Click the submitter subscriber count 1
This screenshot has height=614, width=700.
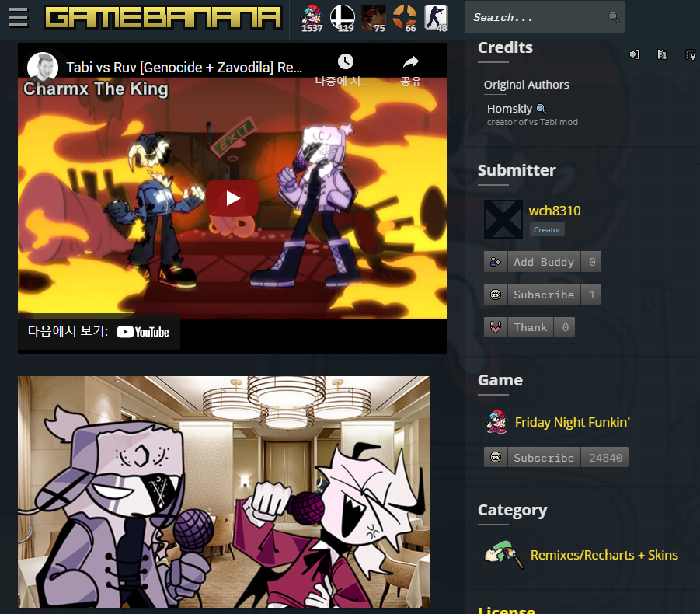coord(591,295)
